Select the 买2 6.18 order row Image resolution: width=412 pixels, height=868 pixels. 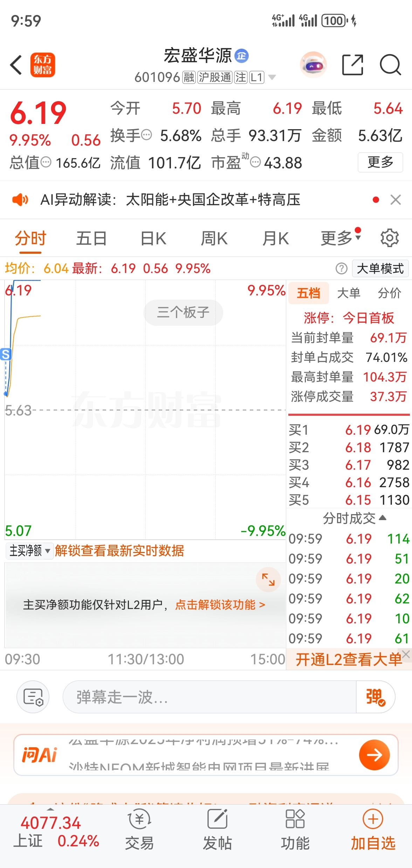[x=349, y=447]
